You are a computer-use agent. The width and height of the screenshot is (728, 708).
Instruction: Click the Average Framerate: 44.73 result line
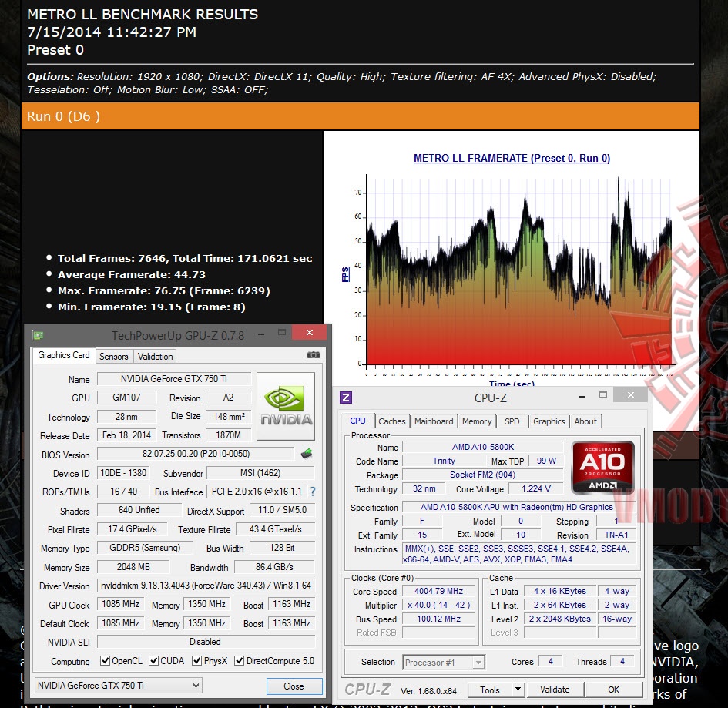coord(132,275)
